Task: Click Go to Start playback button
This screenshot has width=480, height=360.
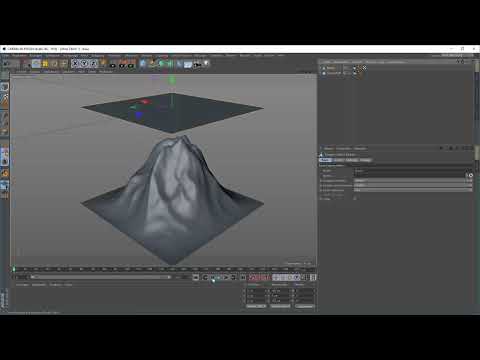Action: [x=196, y=277]
